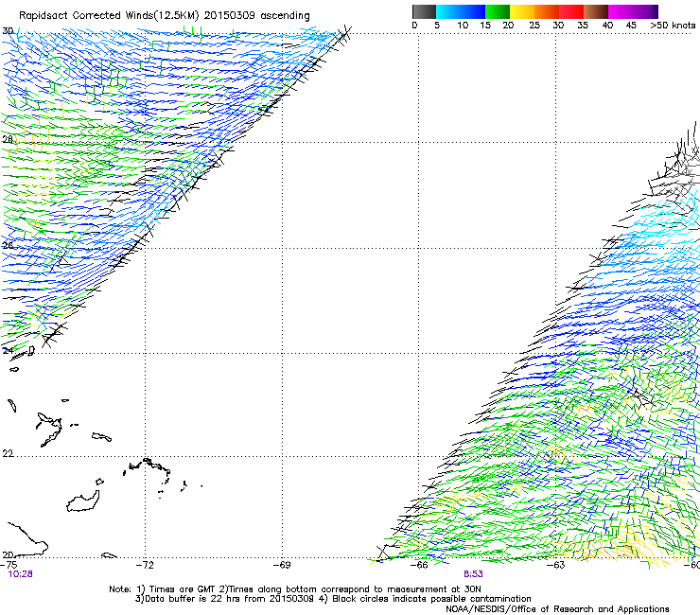The height and width of the screenshot is (615, 700).
Task: Click the '-75' longitude label
Action: pyautogui.click(x=9, y=565)
